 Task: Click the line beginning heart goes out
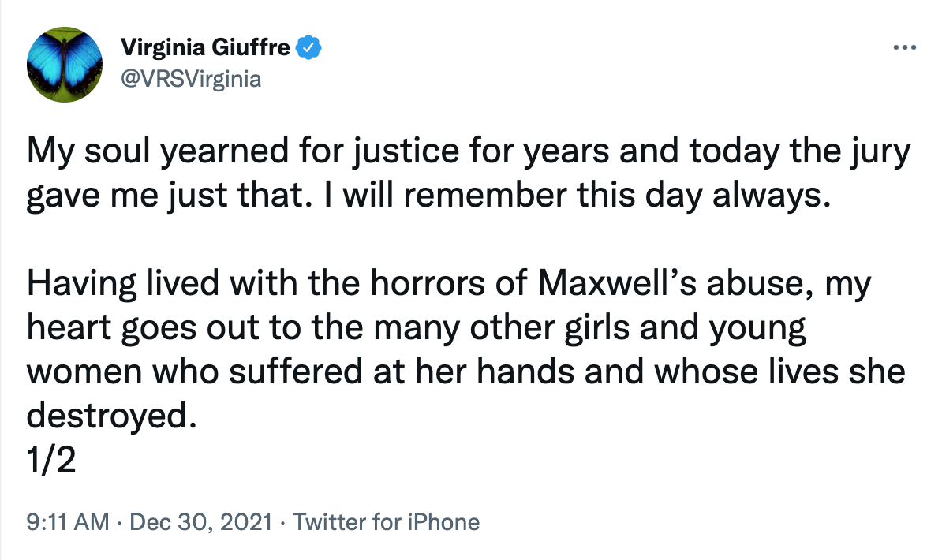pyautogui.click(x=416, y=329)
